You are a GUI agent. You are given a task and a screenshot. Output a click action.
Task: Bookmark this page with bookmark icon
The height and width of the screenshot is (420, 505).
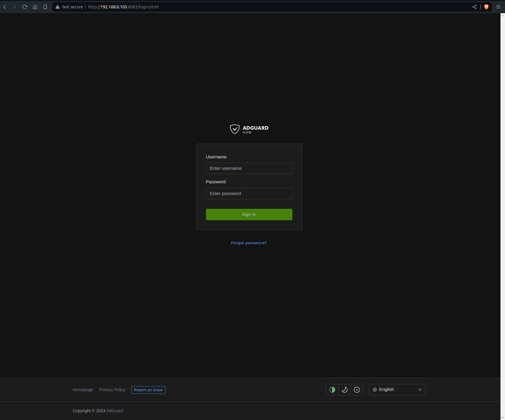coord(45,7)
